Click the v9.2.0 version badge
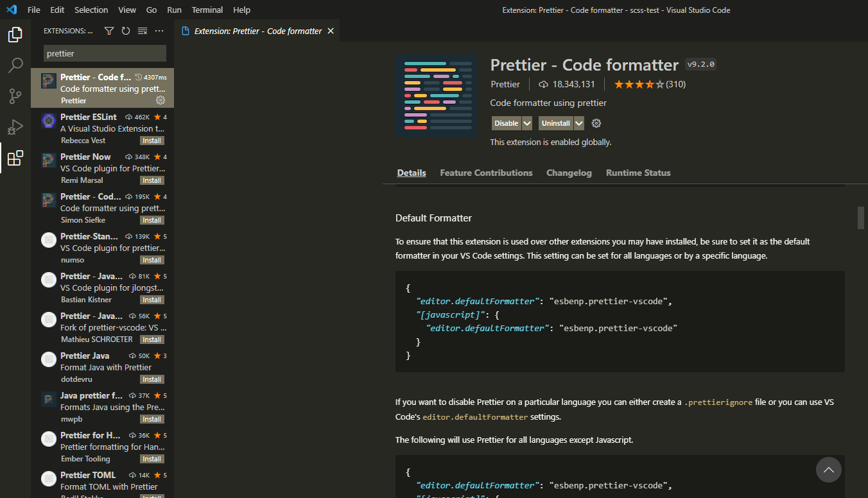The height and width of the screenshot is (498, 868). (701, 64)
